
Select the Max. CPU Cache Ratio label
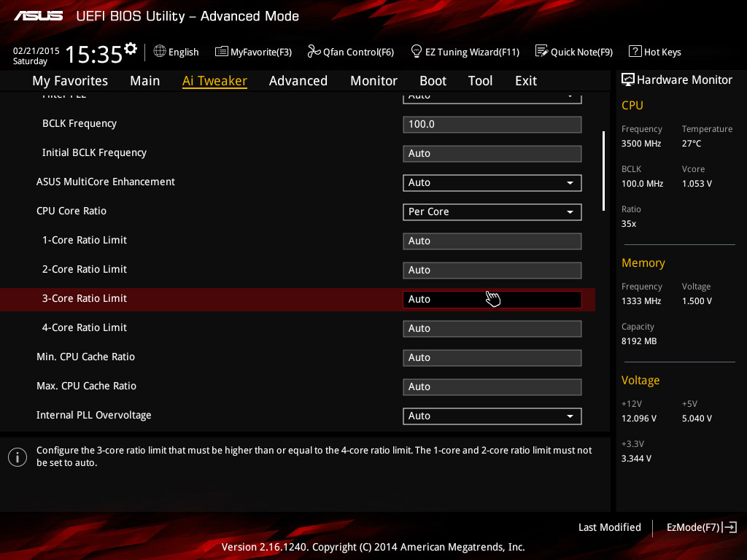click(86, 386)
